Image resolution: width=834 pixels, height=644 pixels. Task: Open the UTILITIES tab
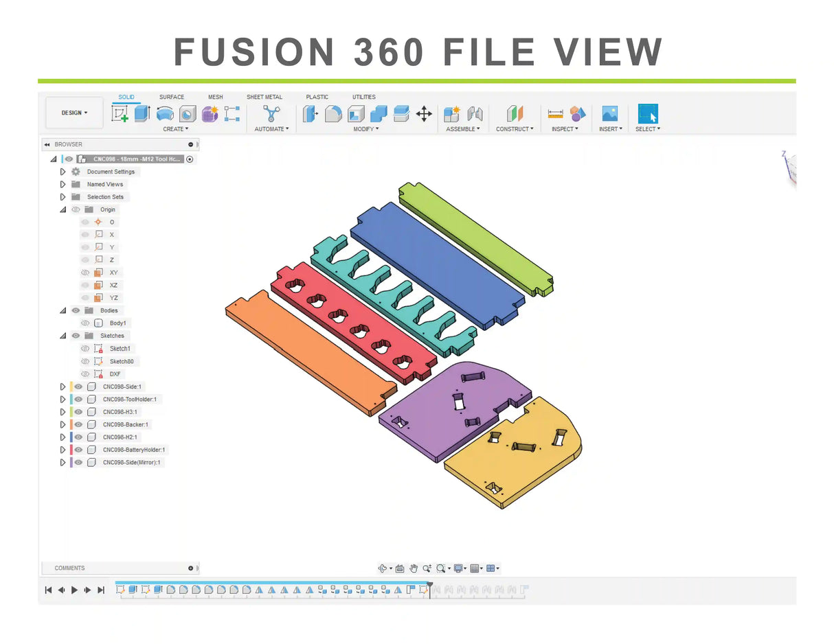364,97
